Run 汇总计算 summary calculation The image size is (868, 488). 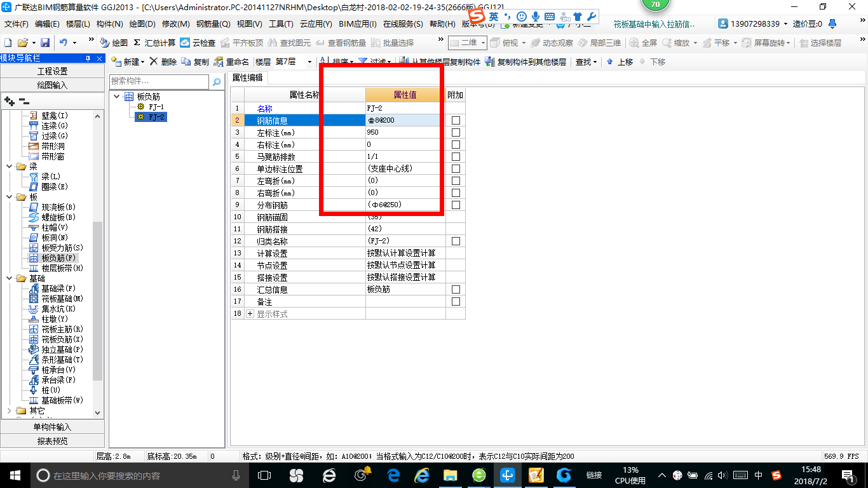pos(154,43)
